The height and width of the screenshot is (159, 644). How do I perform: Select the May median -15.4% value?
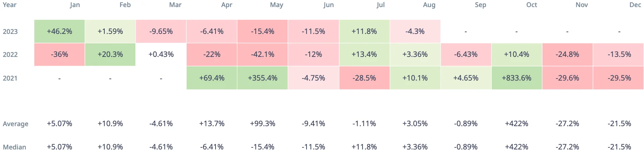pyautogui.click(x=262, y=147)
